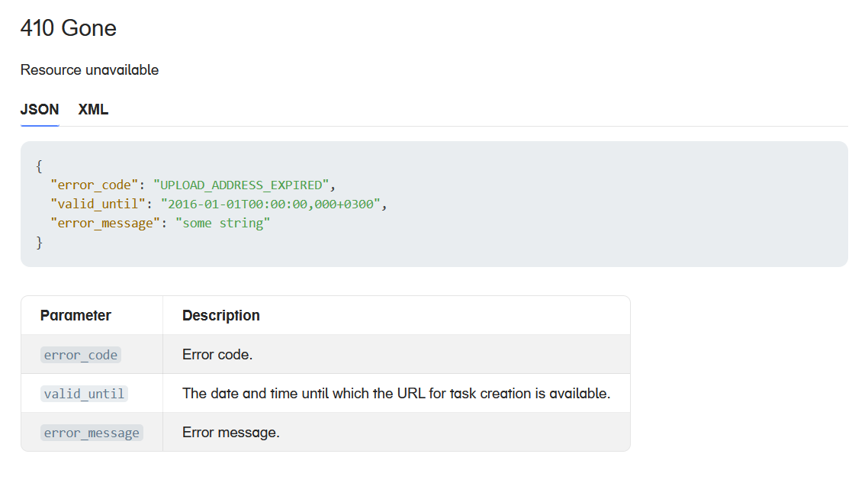Click the opening curly brace in the code
This screenshot has height=483, width=868.
(39, 166)
